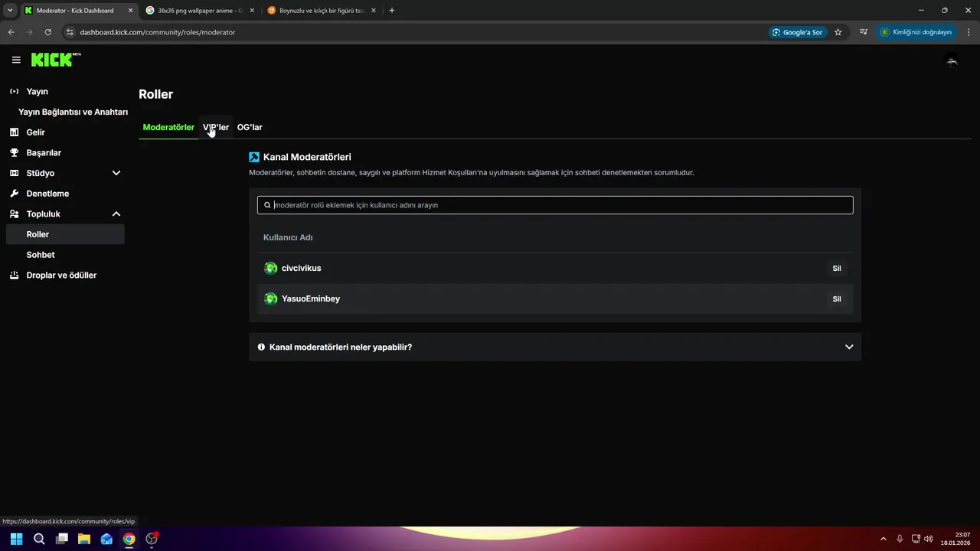Click the info icon beside moderator FAQ
This screenshot has width=980, height=551.
pyautogui.click(x=261, y=347)
